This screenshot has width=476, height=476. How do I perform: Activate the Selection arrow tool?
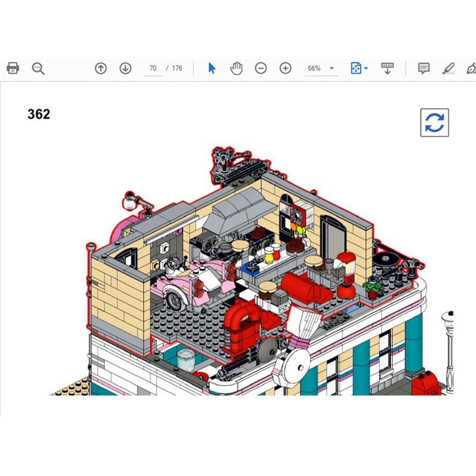pos(212,68)
